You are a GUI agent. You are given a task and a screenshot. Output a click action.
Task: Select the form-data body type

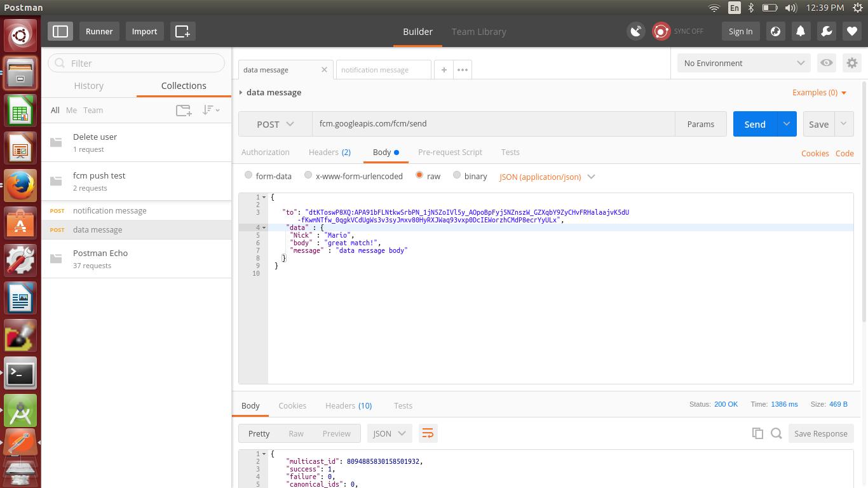249,175
